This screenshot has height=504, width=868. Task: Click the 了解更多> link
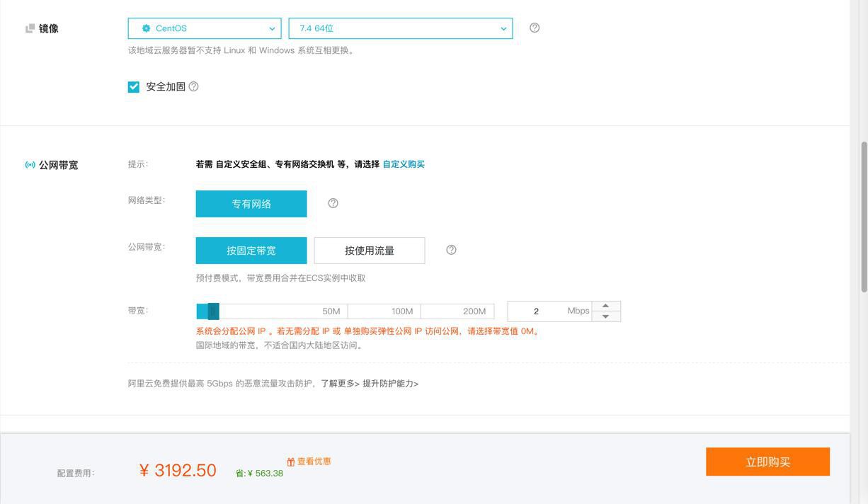340,384
